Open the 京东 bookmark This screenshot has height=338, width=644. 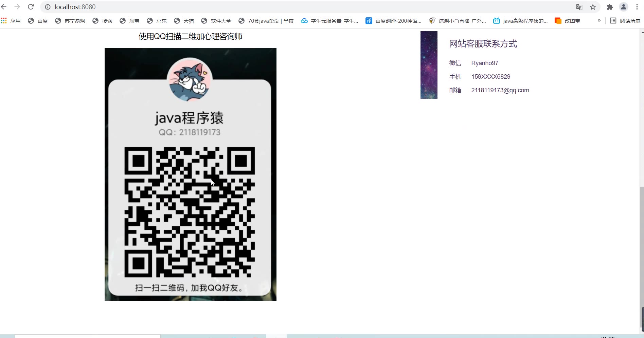[157, 21]
